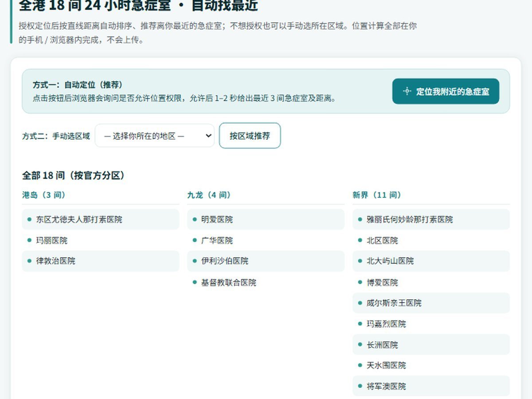Click the 全部 18 间（按官方分区）heading

[74, 176]
